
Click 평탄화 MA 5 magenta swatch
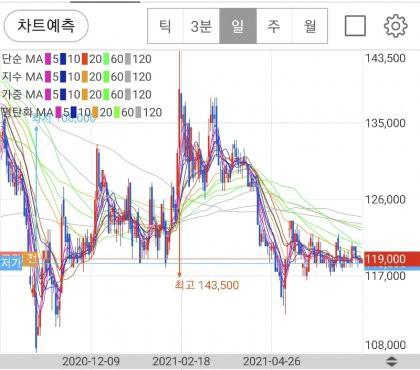[59, 112]
